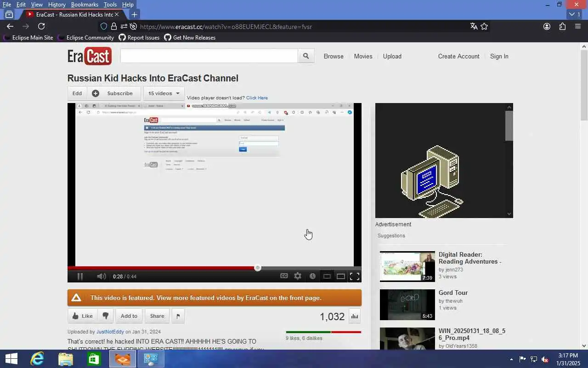Open Eclipse Main Site bookmark

(28, 38)
